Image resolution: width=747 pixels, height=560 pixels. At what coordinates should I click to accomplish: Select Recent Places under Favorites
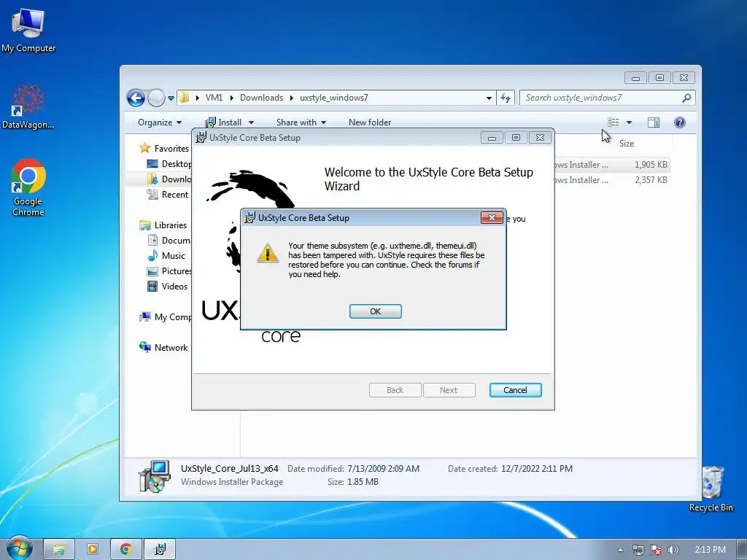169,194
